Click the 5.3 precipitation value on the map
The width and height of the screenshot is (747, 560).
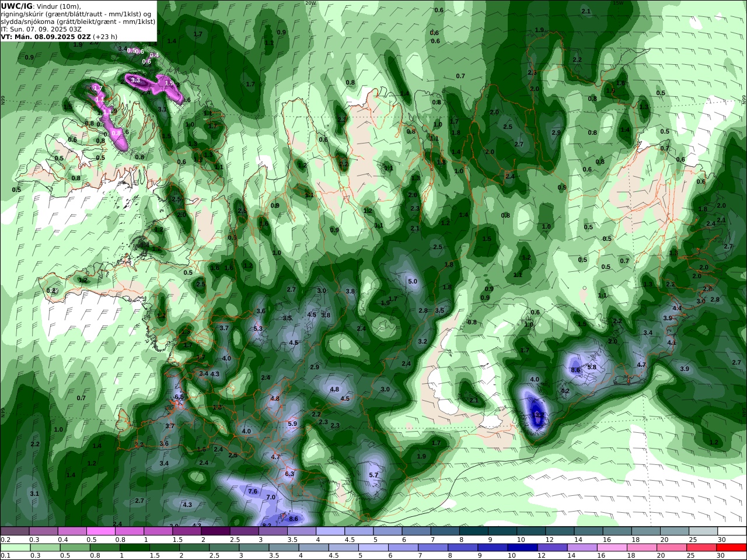(x=258, y=329)
